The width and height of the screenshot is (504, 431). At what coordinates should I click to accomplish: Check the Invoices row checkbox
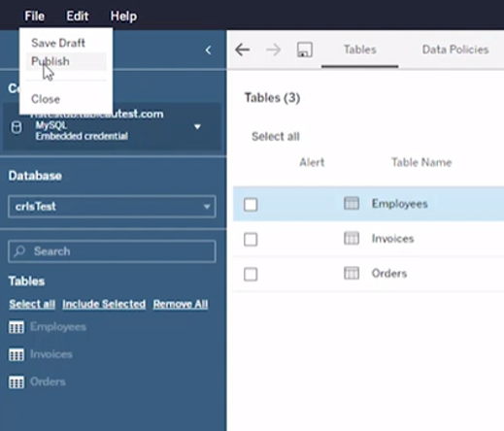pyautogui.click(x=251, y=240)
